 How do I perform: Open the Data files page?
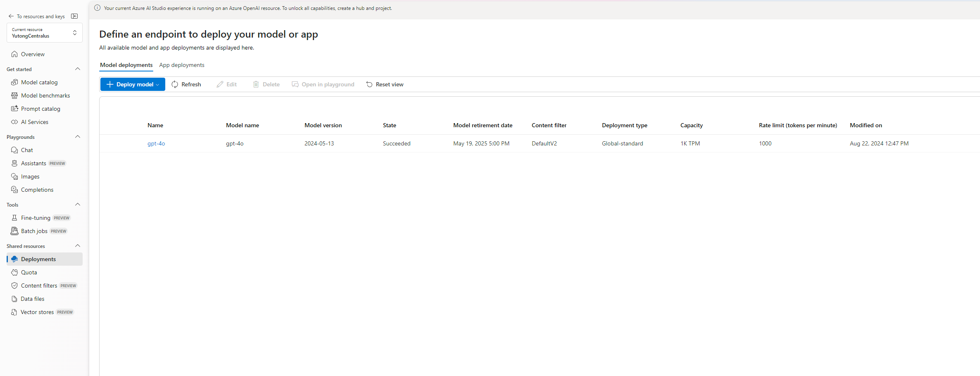[33, 299]
